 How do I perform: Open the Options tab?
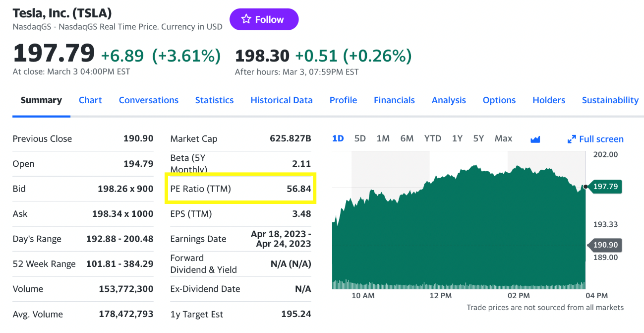[x=499, y=100]
